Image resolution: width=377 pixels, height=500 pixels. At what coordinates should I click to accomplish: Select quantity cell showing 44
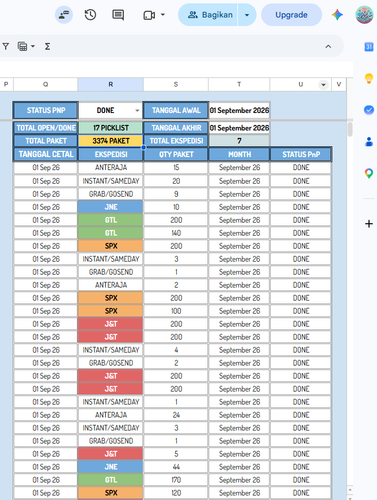pyautogui.click(x=176, y=467)
